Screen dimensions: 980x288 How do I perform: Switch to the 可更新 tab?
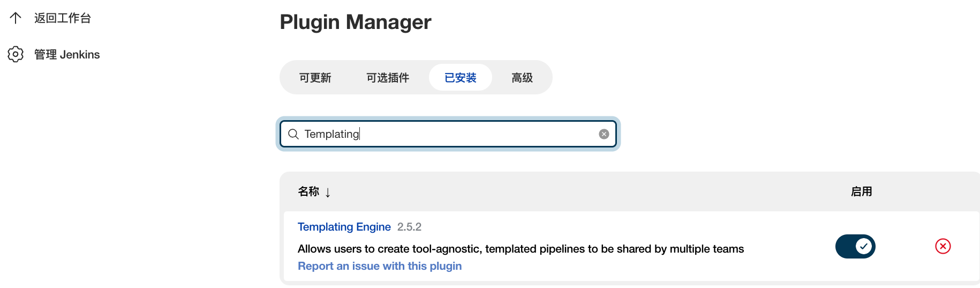(315, 78)
